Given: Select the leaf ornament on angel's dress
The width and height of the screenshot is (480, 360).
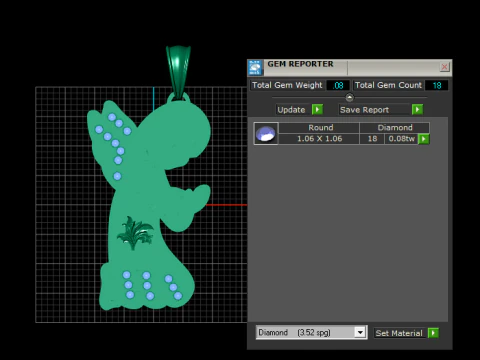Looking at the screenshot, I should point(135,233).
